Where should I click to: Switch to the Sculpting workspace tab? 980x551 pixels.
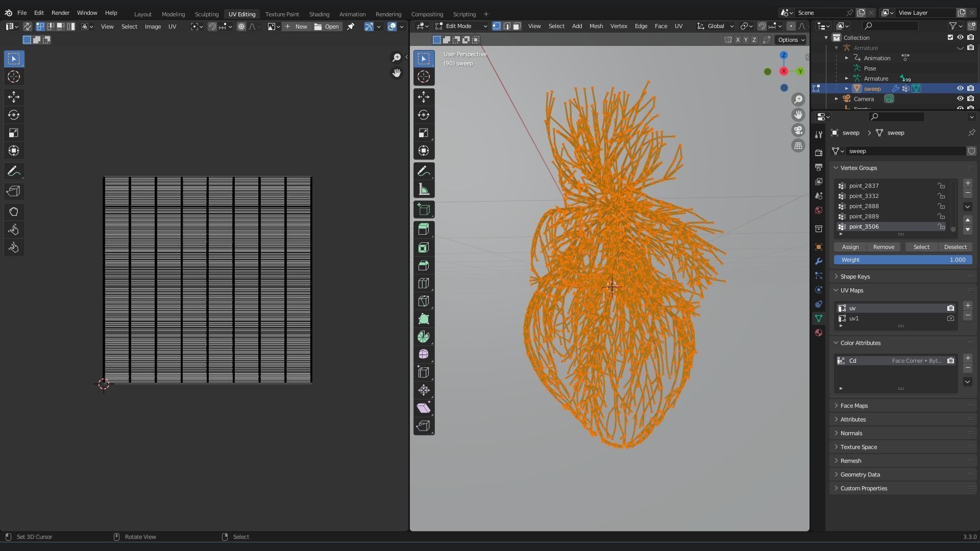(206, 14)
